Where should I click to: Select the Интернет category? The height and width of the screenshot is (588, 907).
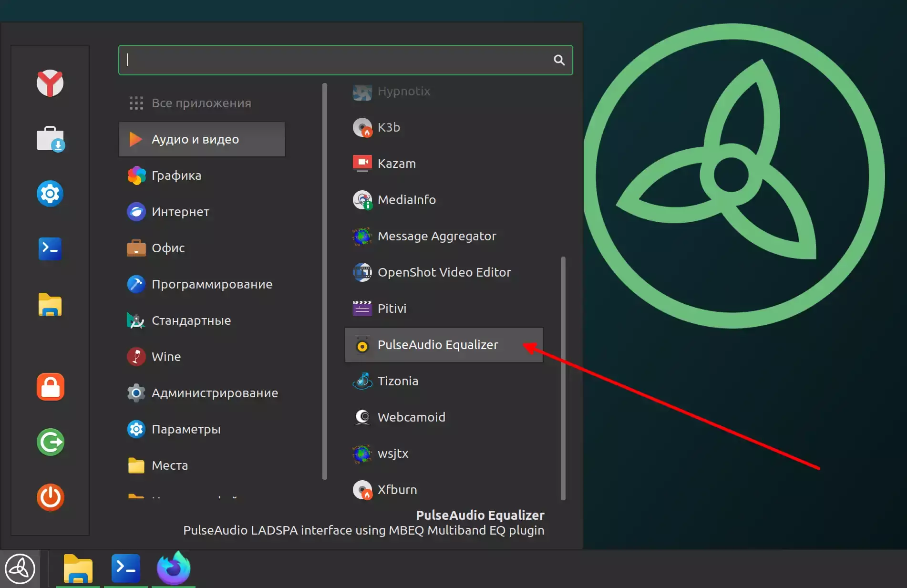click(x=202, y=212)
